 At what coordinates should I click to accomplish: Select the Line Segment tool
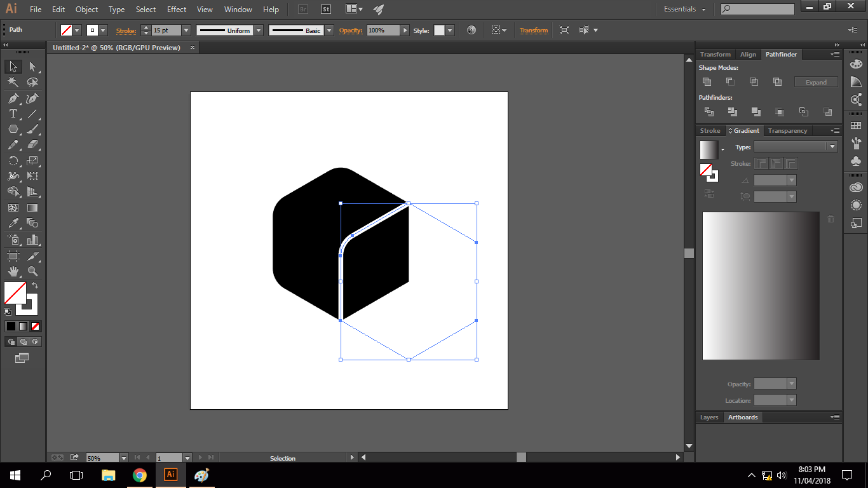click(x=33, y=114)
